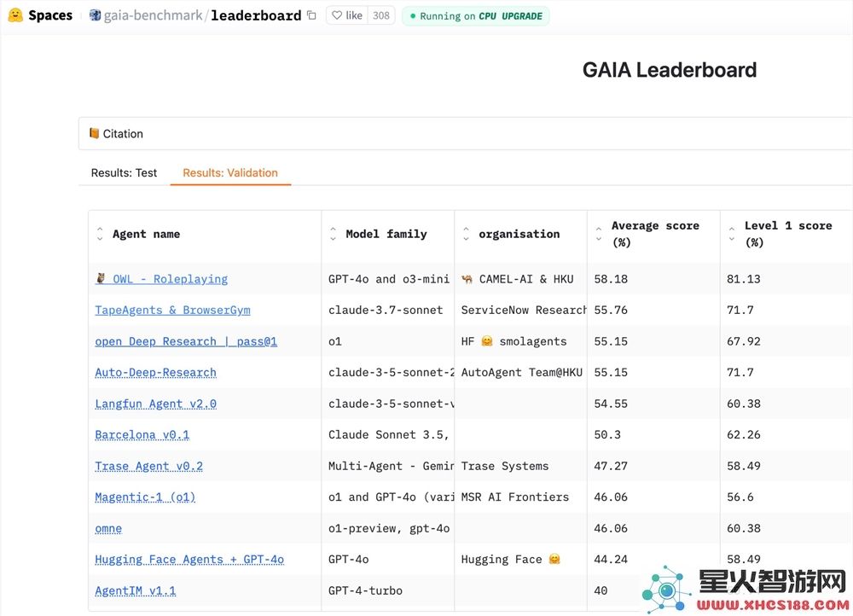Viewport: 853px width, 616px height.
Task: Open the leaderboard space name link
Action: [x=256, y=15]
